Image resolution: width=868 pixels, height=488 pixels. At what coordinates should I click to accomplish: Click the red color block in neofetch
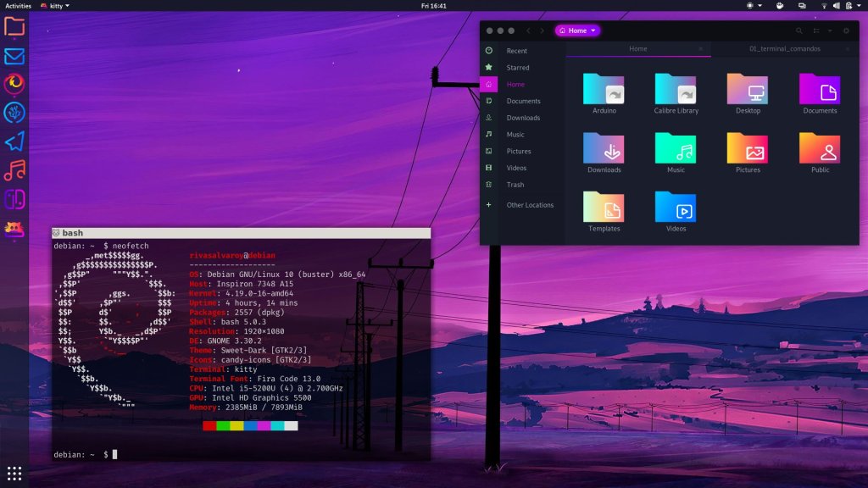[x=209, y=425]
